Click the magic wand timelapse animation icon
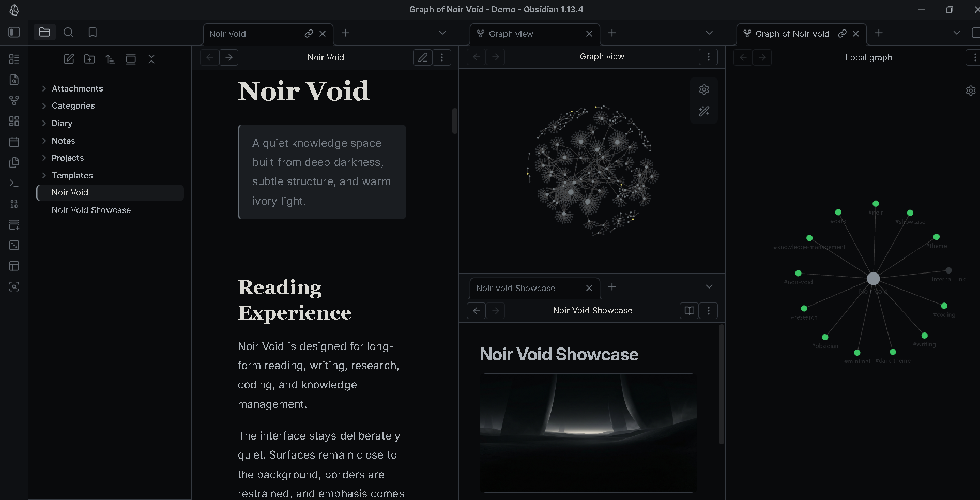 (704, 111)
